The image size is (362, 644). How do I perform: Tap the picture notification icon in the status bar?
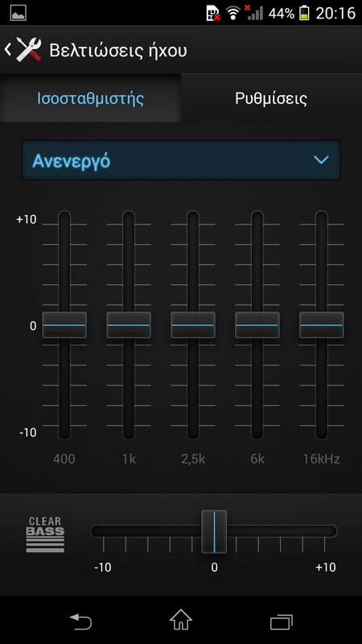click(x=19, y=13)
